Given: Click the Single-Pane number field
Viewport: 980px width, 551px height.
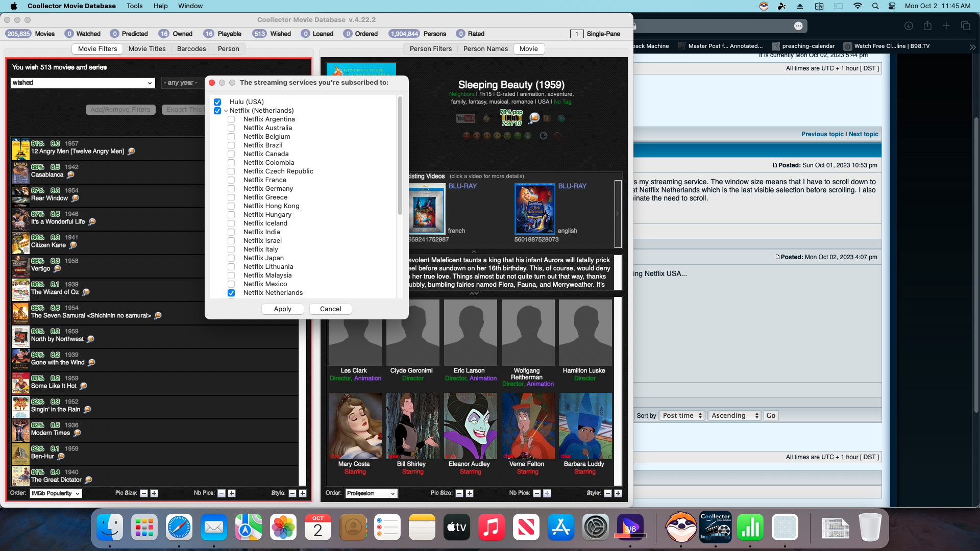Looking at the screenshot, I should pyautogui.click(x=577, y=34).
